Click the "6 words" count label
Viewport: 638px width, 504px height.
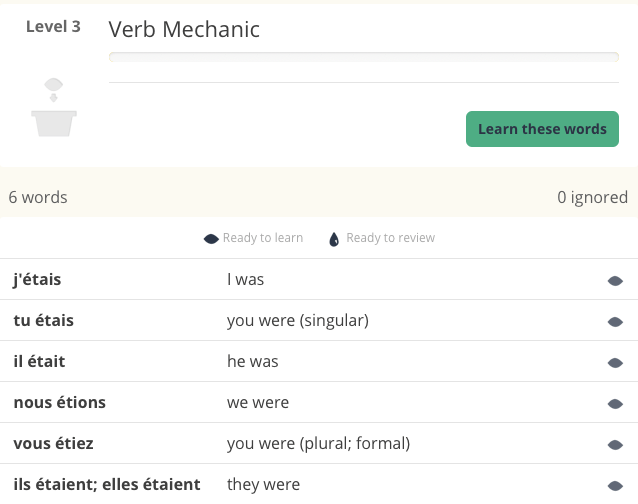pos(38,197)
